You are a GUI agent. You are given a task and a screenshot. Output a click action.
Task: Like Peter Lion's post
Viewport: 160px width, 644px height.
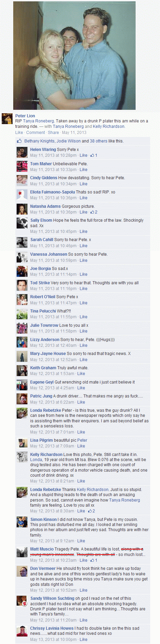pyautogui.click(x=19, y=133)
